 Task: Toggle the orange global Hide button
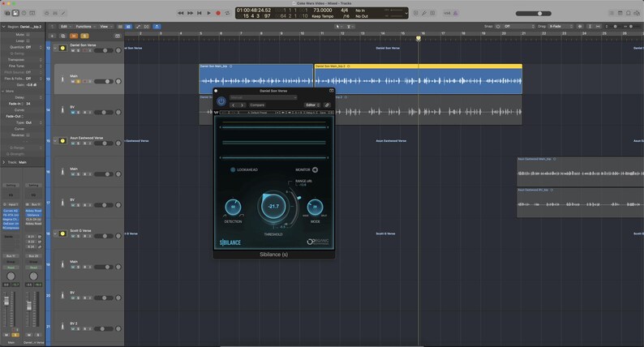pos(74,36)
